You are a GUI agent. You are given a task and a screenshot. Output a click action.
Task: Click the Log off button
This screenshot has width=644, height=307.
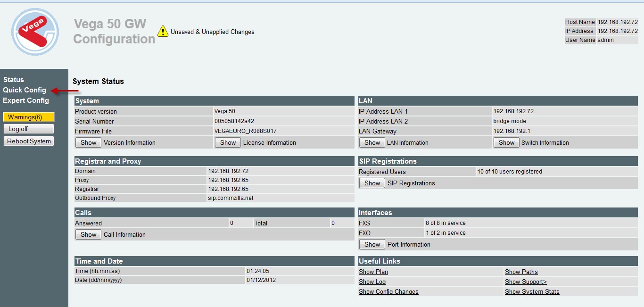point(29,129)
